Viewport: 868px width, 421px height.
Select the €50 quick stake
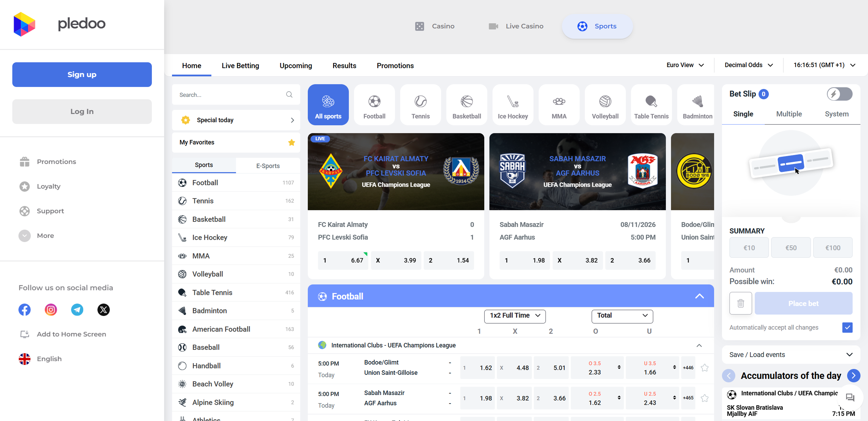pyautogui.click(x=791, y=247)
